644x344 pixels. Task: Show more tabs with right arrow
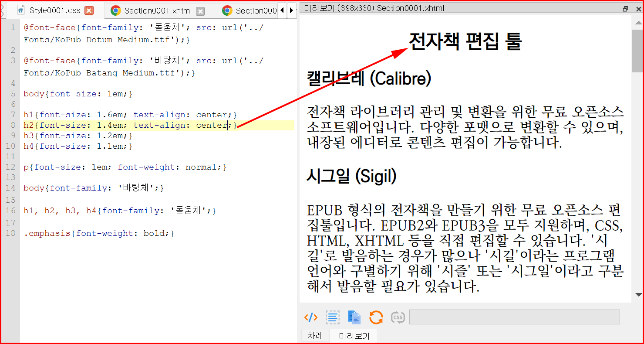coord(291,10)
